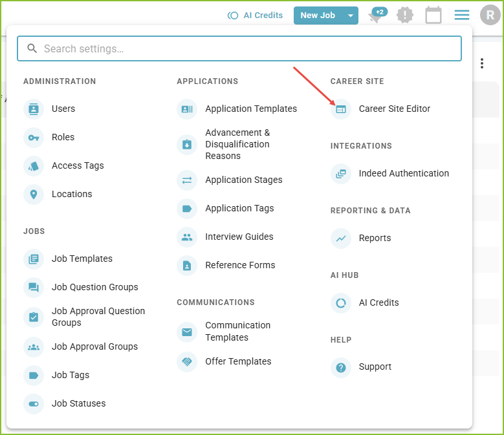This screenshot has height=435, width=504.
Task: Click the AI Credits circle icon in AI Hub
Action: (341, 303)
